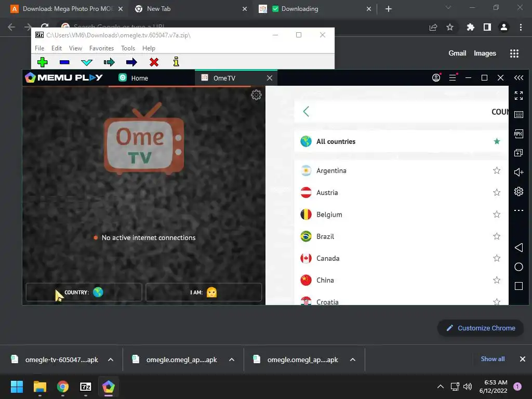Toggle favorite star for All countries

(x=497, y=141)
